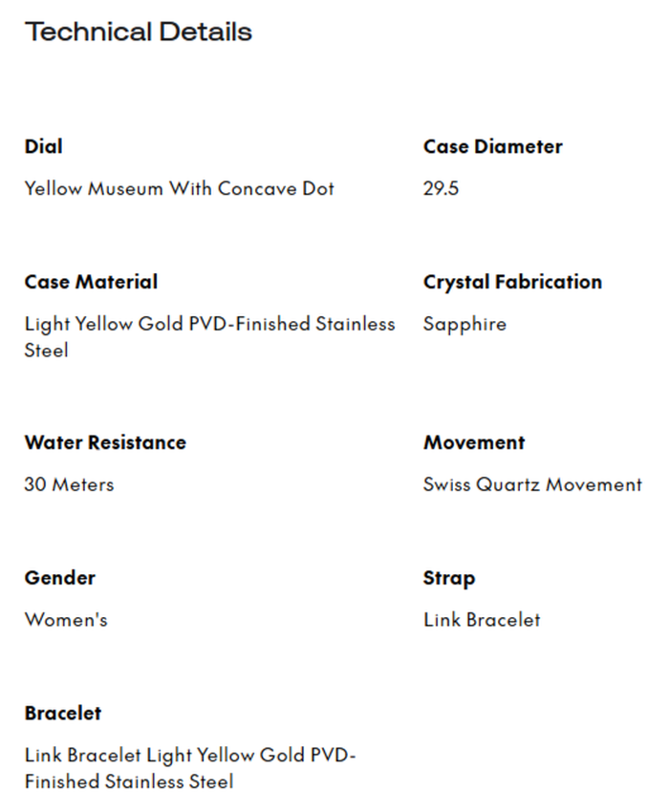Select the Swiss Quartz Movement value
The image size is (669, 812).
[532, 484]
